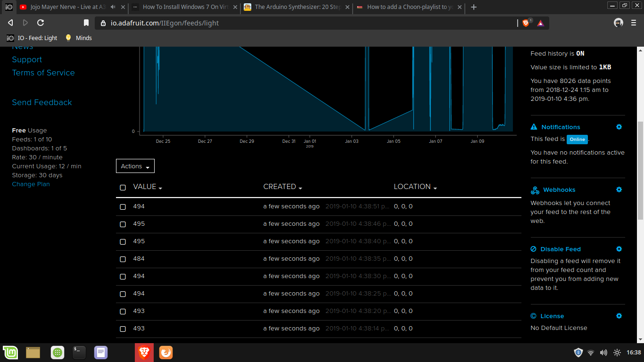The width and height of the screenshot is (644, 362).
Task: Open the Terms of Service link
Action: coord(43,73)
